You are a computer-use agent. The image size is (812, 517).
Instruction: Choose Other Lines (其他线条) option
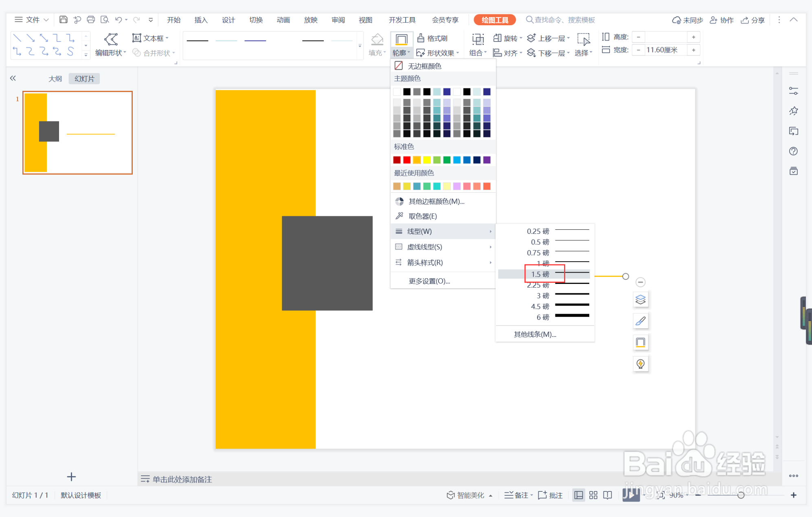[535, 334]
